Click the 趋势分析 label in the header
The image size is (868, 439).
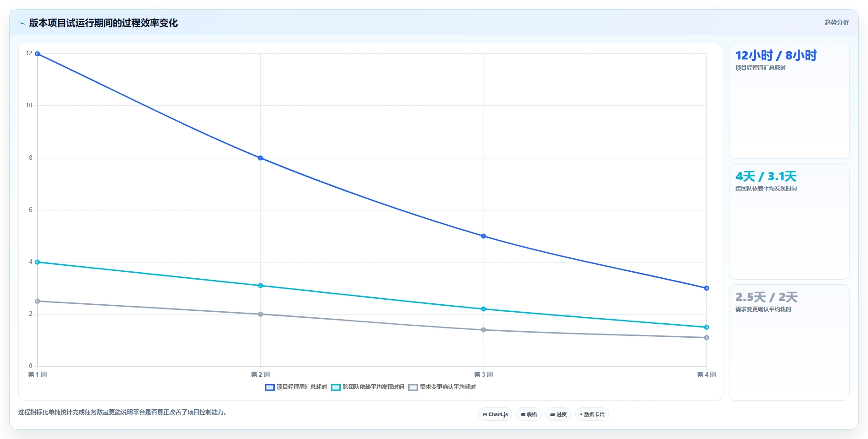pyautogui.click(x=836, y=22)
